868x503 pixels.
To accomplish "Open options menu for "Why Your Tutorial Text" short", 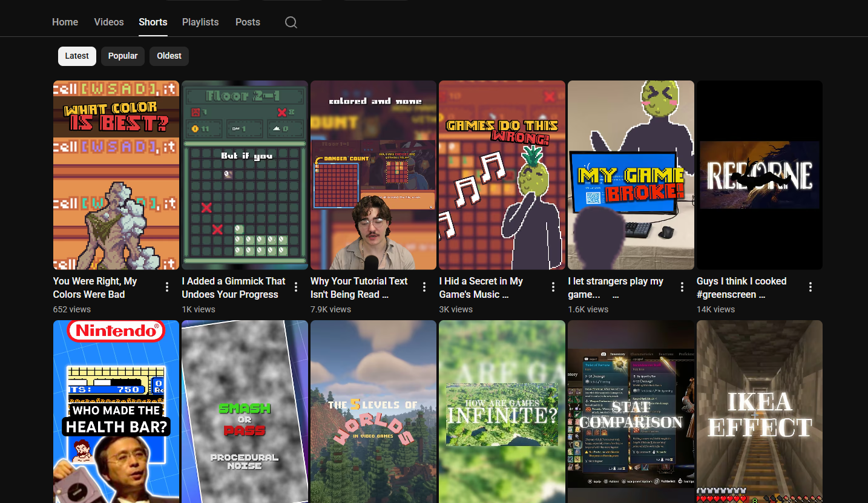I will tap(424, 287).
